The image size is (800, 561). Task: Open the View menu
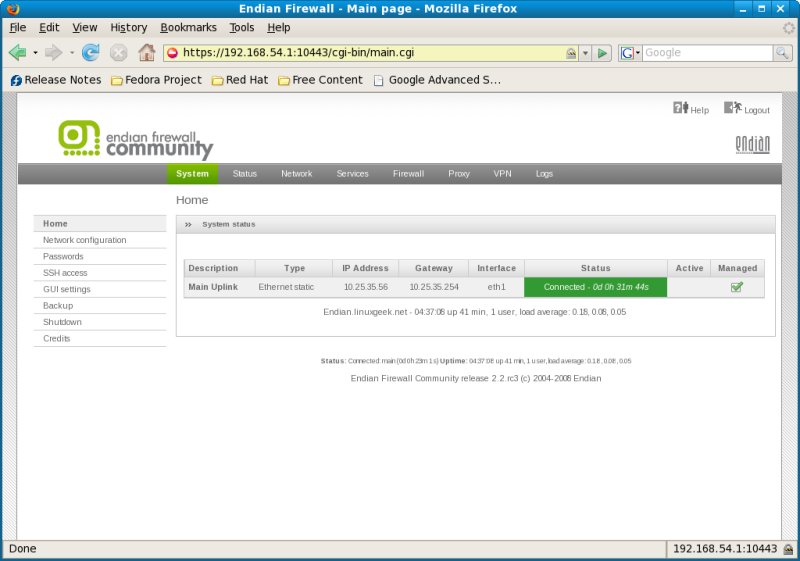tap(85, 28)
